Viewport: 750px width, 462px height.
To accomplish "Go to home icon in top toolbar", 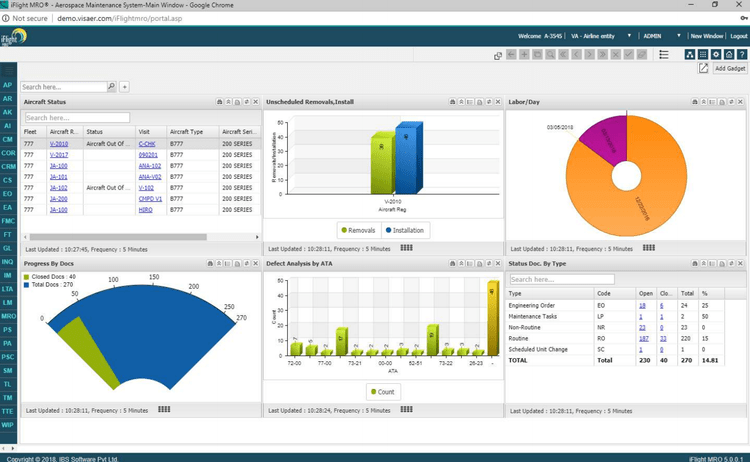I will (729, 55).
